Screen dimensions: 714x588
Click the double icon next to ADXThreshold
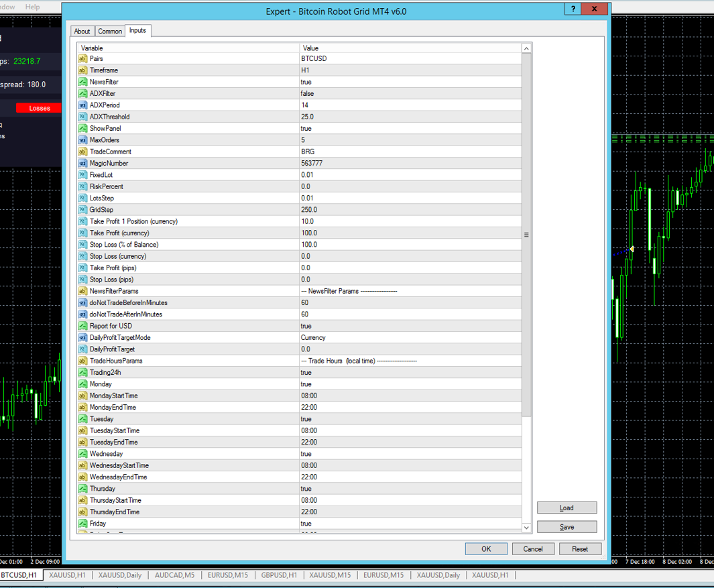tap(83, 117)
